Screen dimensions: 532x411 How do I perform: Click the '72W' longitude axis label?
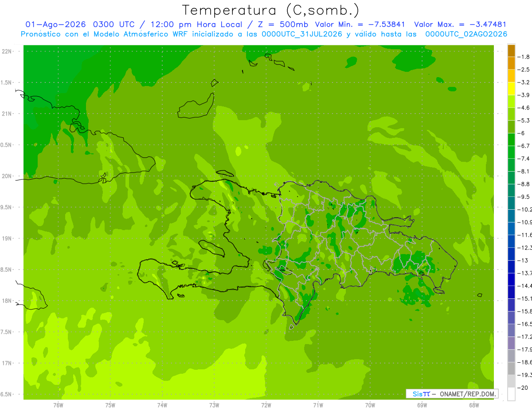tap(266, 405)
